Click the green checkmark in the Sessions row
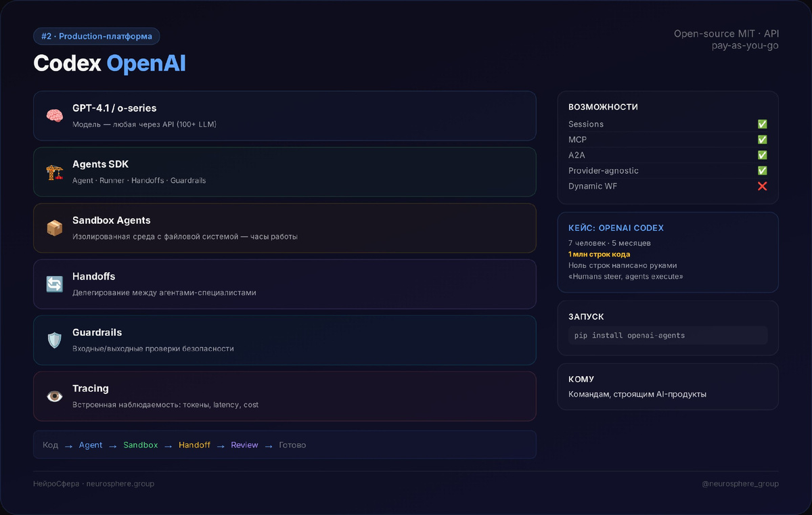Image resolution: width=812 pixels, height=515 pixels. tap(762, 124)
